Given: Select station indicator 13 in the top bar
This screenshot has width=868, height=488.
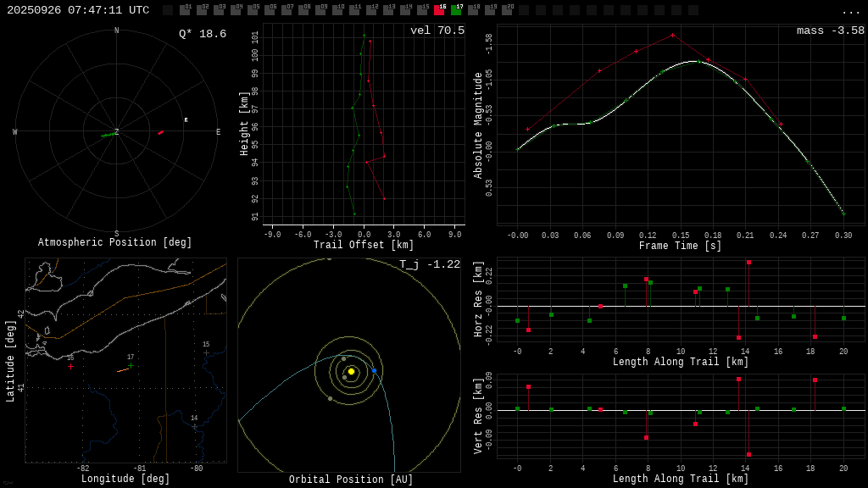Looking at the screenshot, I should pyautogui.click(x=388, y=10).
